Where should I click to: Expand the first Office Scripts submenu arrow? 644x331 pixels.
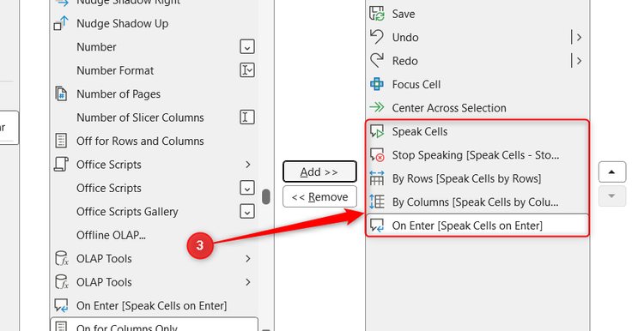pos(247,165)
